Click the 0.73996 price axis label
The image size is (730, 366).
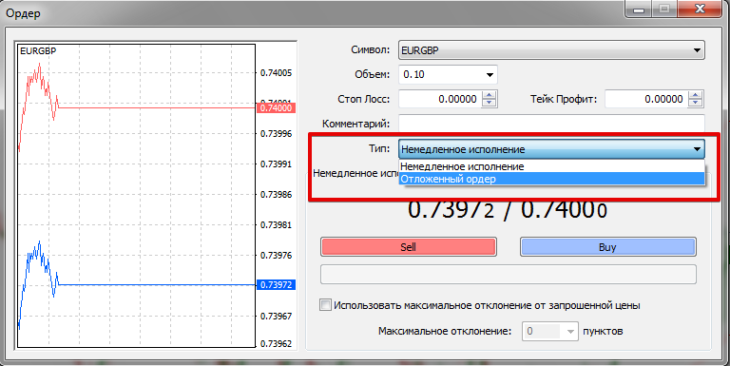(x=276, y=134)
